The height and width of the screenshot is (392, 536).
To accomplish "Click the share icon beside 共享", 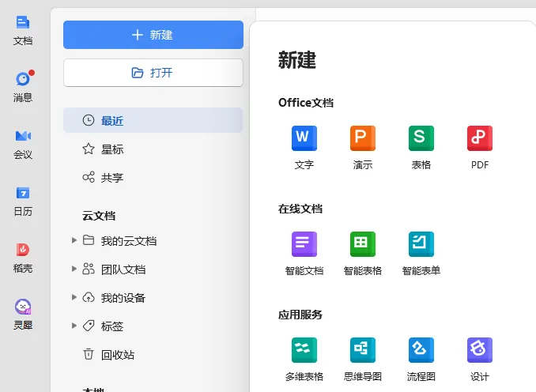I will [x=89, y=177].
